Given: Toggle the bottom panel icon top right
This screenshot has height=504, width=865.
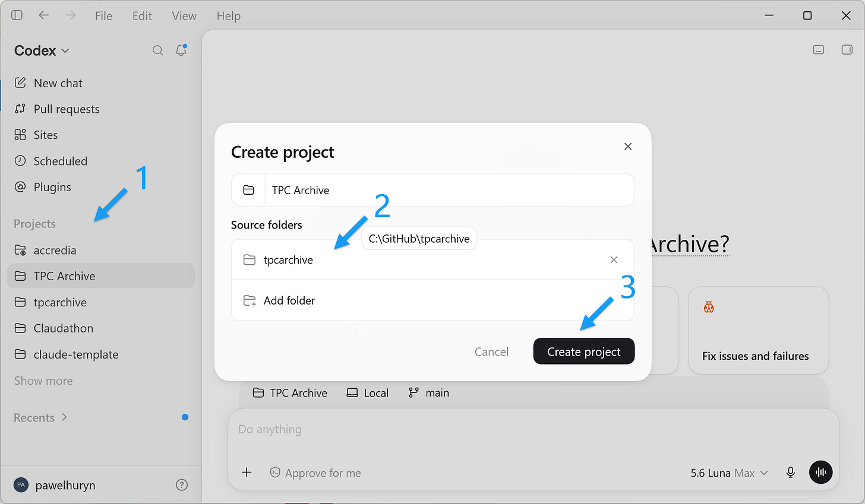Looking at the screenshot, I should click(x=819, y=50).
